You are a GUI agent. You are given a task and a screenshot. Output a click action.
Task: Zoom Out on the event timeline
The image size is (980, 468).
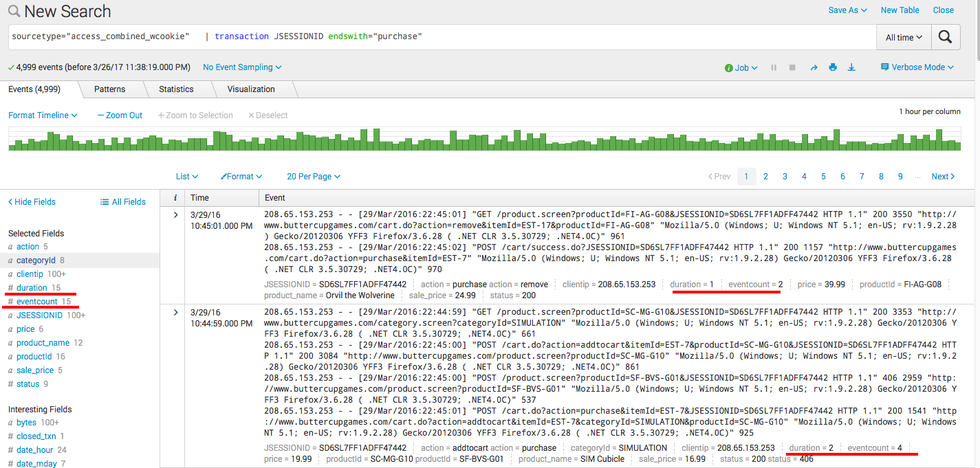click(x=119, y=115)
